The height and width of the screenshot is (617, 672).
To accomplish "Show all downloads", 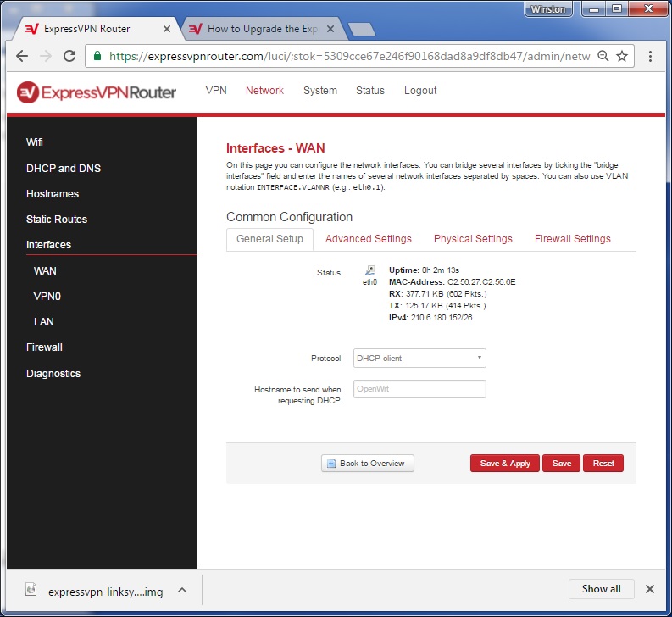I will click(x=601, y=589).
